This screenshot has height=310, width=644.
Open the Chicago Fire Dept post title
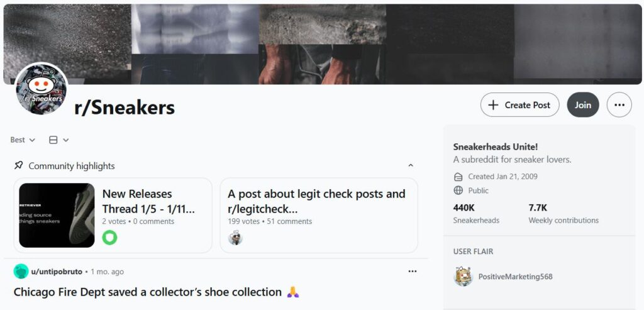point(148,292)
